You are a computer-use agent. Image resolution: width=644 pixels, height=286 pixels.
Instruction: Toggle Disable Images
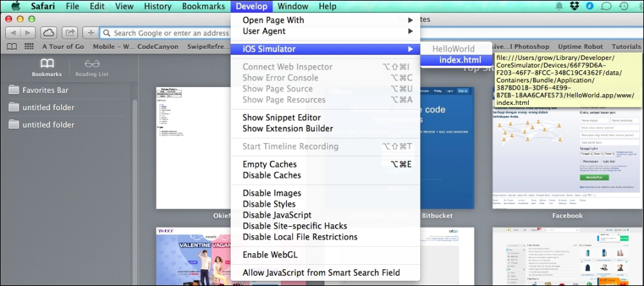325,193
